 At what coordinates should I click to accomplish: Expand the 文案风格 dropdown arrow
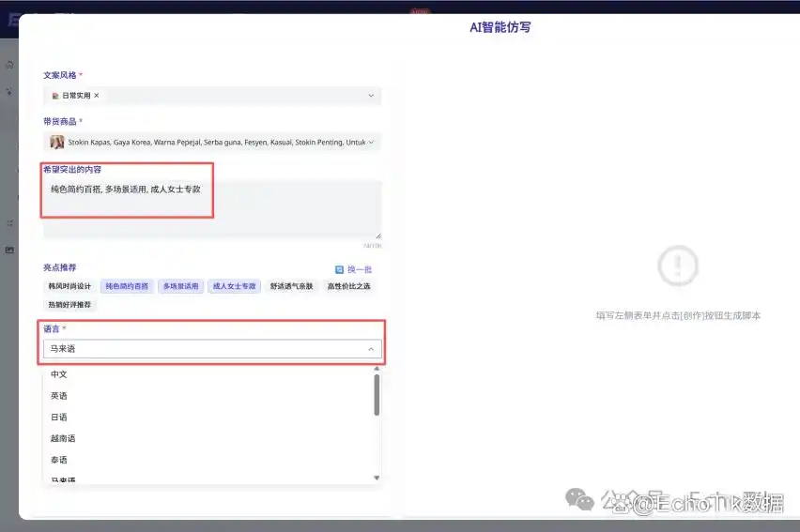click(371, 96)
